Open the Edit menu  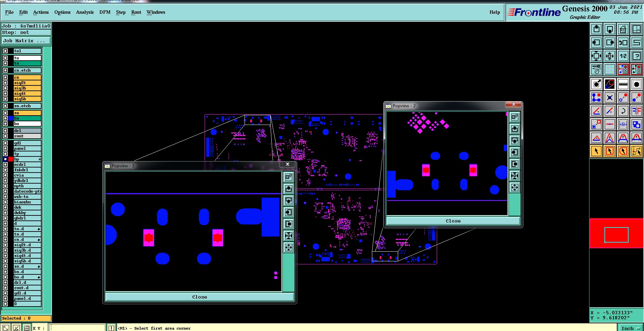pyautogui.click(x=23, y=12)
